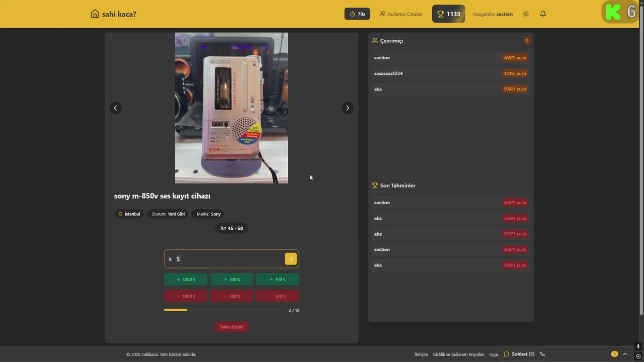Click the 42055 puan score badge
The image size is (644, 362).
(515, 73)
